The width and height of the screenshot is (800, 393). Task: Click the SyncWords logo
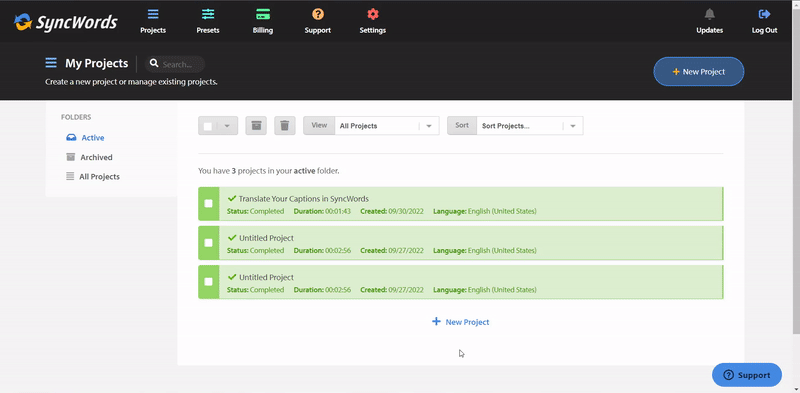pyautogui.click(x=65, y=22)
